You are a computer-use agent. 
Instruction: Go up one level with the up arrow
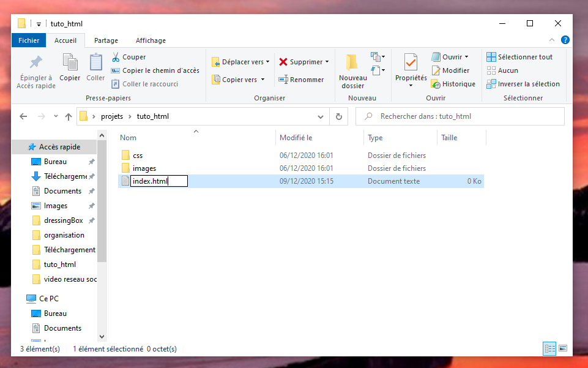tap(69, 117)
